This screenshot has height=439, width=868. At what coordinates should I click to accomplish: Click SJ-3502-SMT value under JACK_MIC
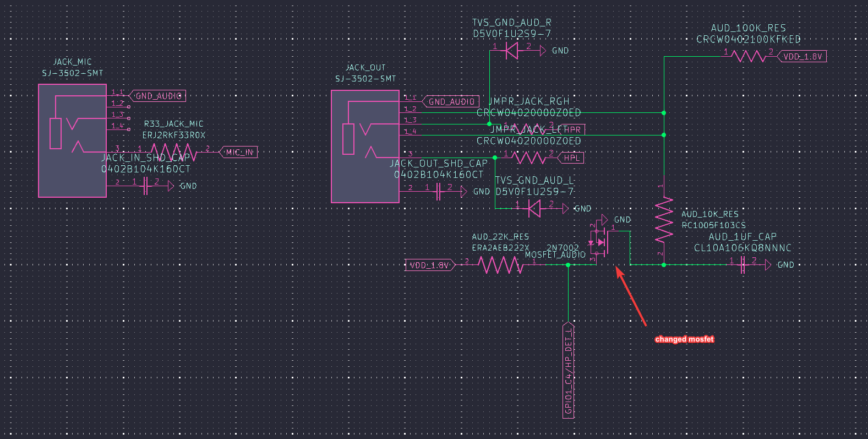coord(73,73)
